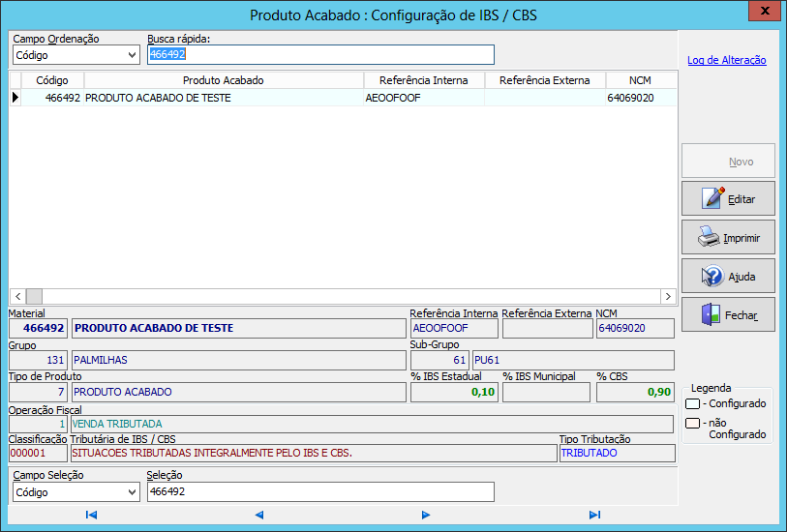Click the Editar pencil button
Image resolution: width=787 pixels, height=532 pixels.
pyautogui.click(x=728, y=198)
